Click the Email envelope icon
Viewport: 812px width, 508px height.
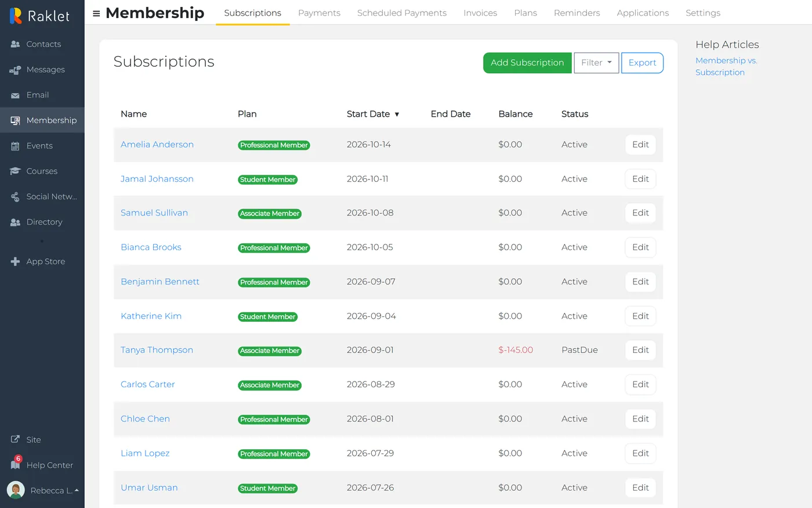point(16,95)
